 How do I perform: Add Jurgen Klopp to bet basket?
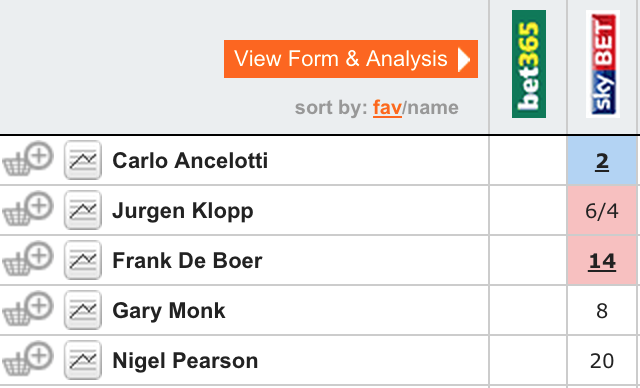[28, 209]
